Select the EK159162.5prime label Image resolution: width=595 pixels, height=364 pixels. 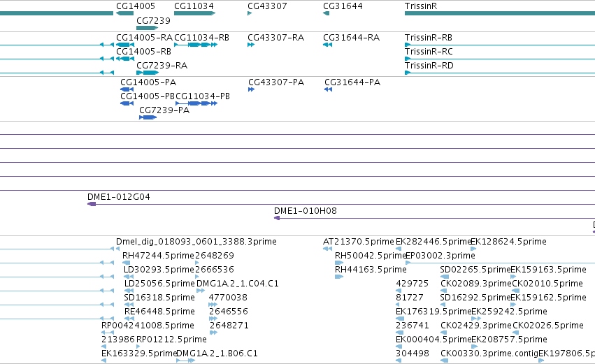point(548,298)
